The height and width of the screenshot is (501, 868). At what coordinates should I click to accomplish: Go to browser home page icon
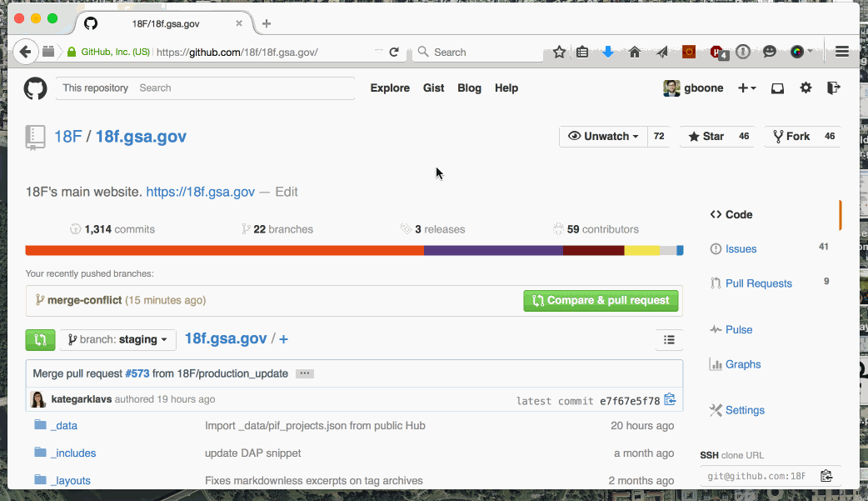point(635,52)
